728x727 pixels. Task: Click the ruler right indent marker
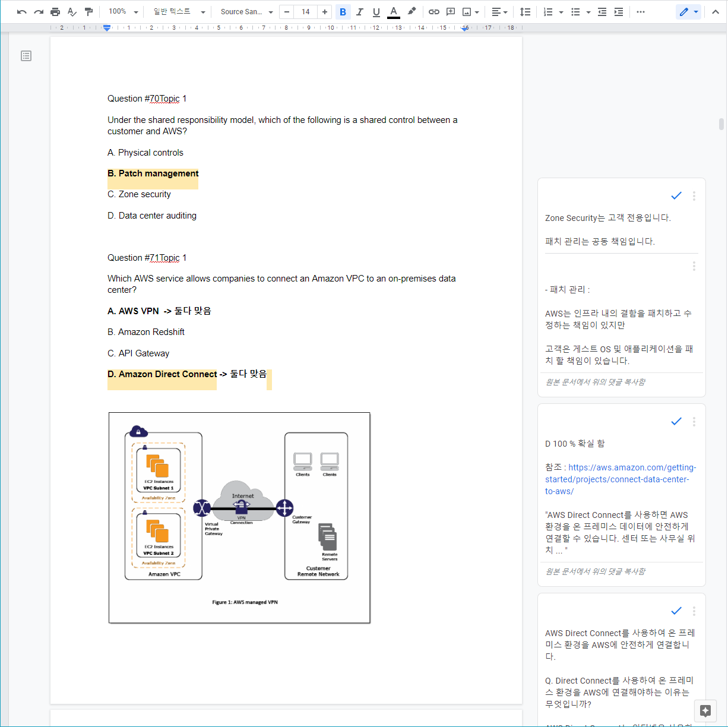click(x=465, y=29)
